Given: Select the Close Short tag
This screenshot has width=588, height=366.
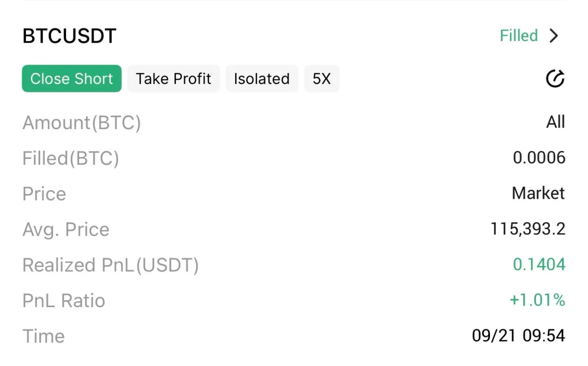Looking at the screenshot, I should [x=72, y=78].
